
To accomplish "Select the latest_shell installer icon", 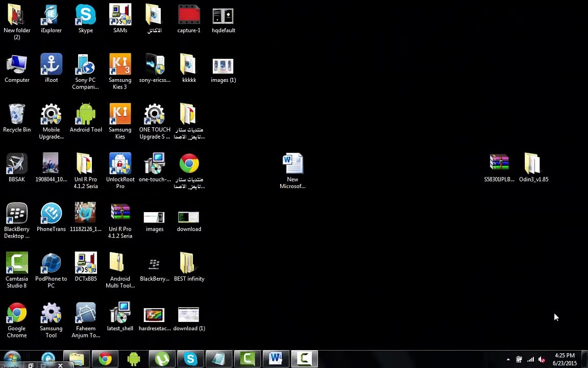I will pos(120,316).
